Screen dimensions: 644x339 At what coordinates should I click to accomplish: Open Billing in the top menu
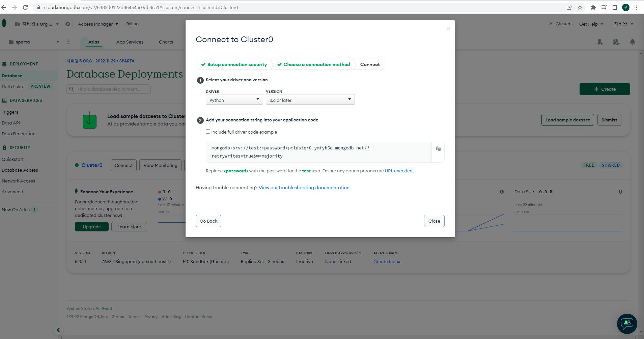point(132,24)
